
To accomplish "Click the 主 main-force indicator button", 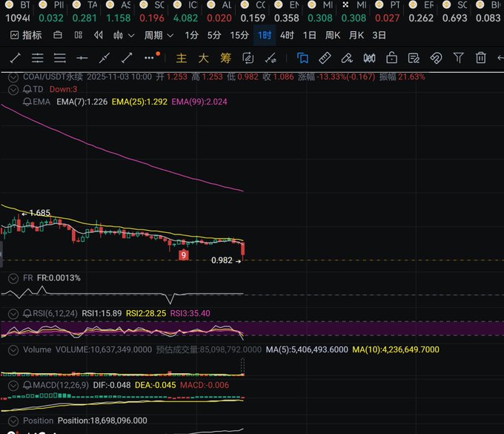I will 182,58.
